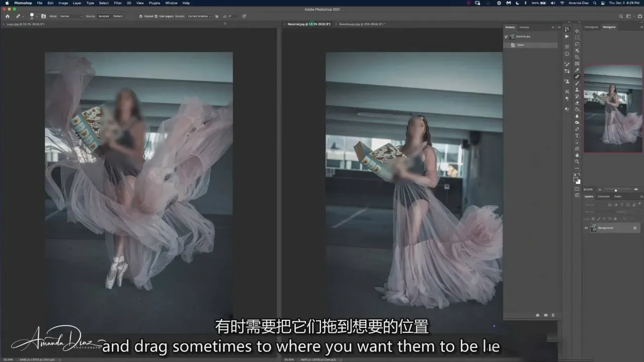Open the Sample Current & Below dropdown
The width and height of the screenshot is (644, 362).
[199, 16]
